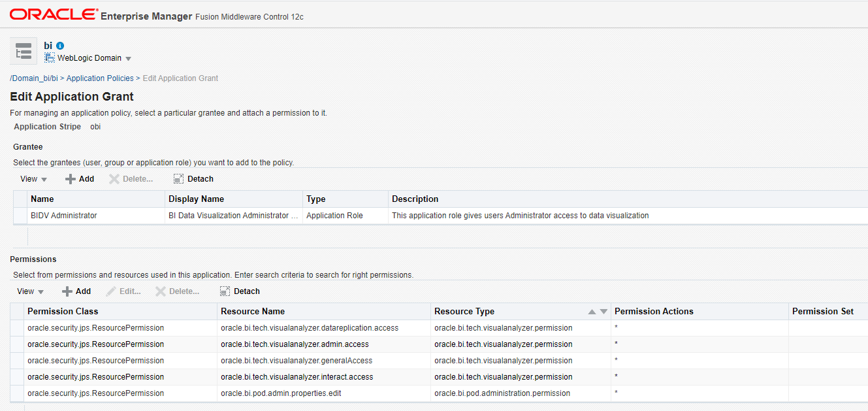868x411 pixels.
Task: Click the Permission Class column header
Action: pyautogui.click(x=120, y=312)
